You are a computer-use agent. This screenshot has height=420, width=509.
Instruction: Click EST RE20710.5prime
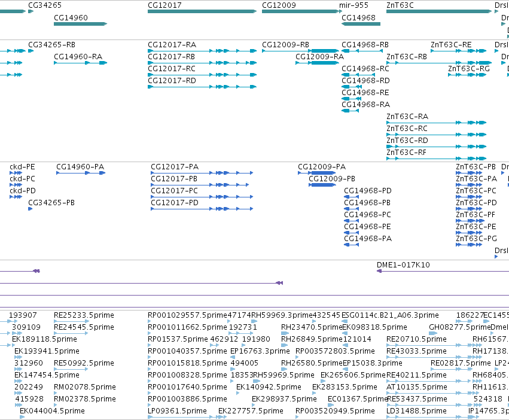tap(416, 339)
